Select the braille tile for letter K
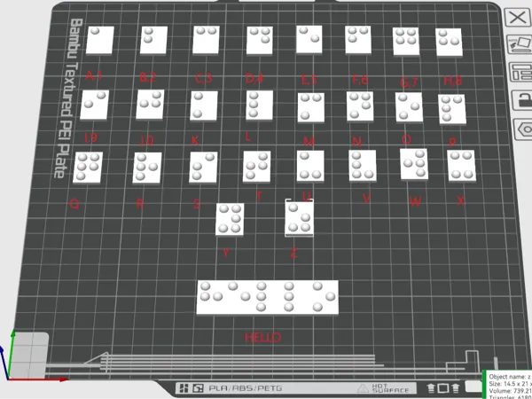532x399 pixels. (204, 106)
